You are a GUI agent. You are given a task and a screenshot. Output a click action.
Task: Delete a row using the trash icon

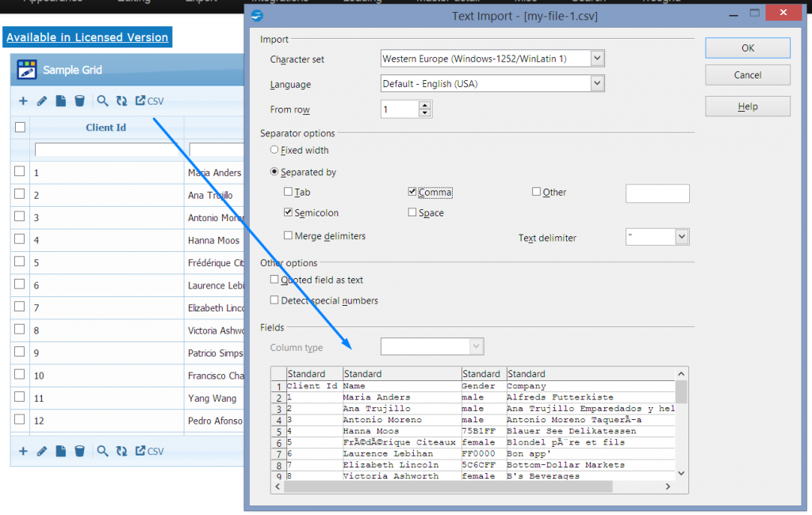79,101
